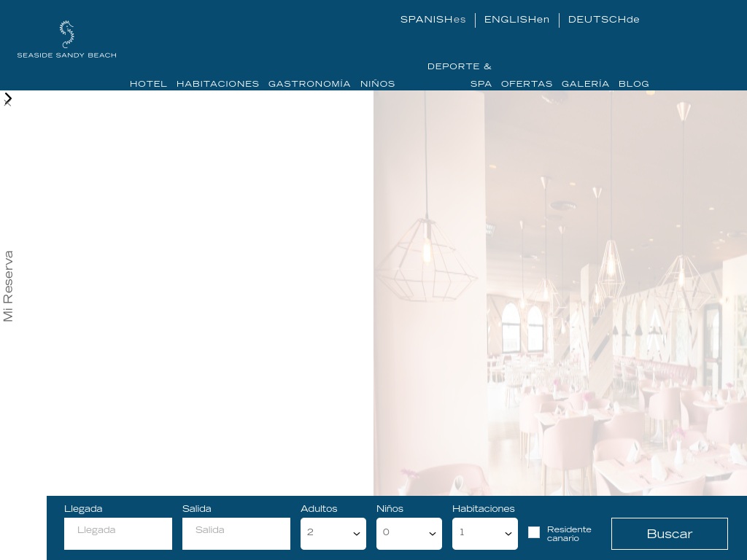Viewport: 747px width, 560px height.
Task: Switch language to English
Action: click(516, 20)
